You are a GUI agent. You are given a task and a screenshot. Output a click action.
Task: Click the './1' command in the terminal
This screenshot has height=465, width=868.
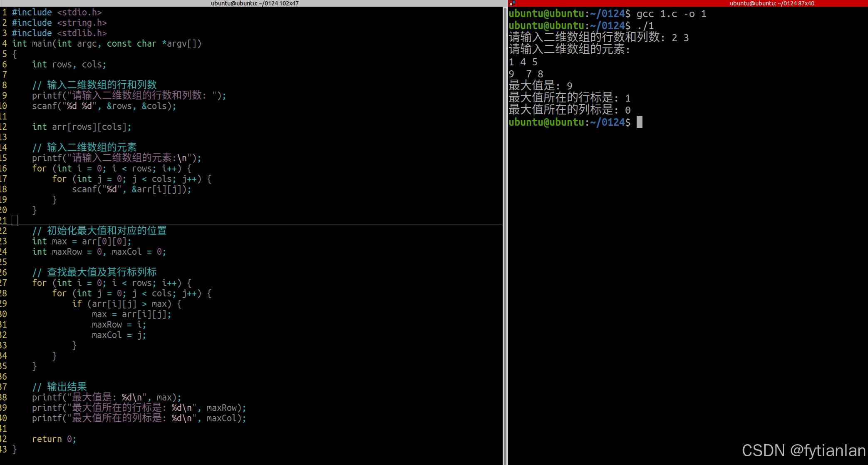645,26
